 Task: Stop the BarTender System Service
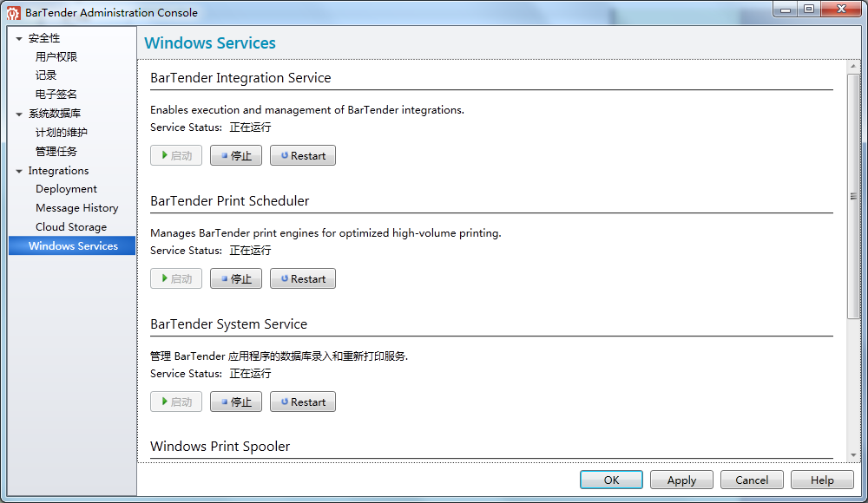[x=235, y=402]
